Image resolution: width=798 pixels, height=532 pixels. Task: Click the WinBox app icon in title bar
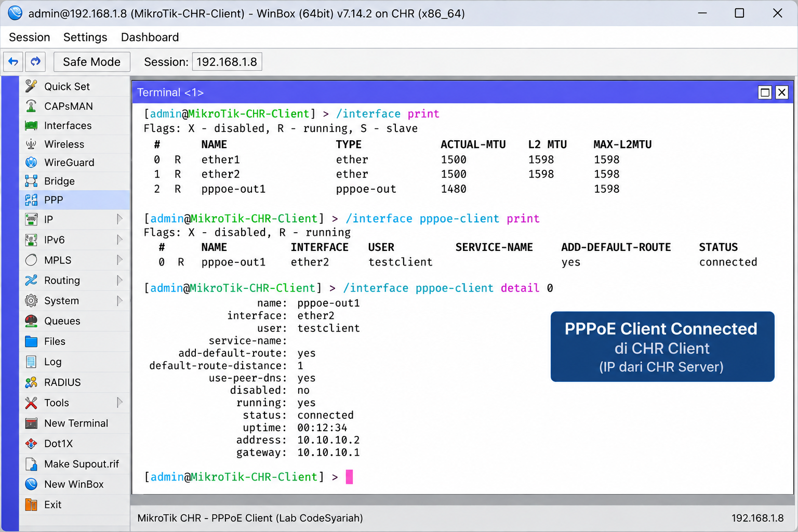15,13
